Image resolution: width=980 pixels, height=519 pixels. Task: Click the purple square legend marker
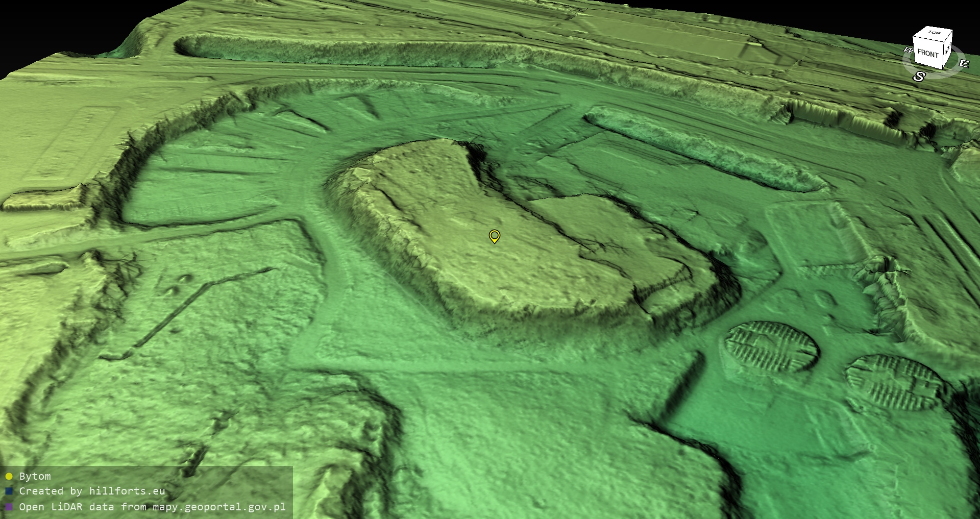9,507
